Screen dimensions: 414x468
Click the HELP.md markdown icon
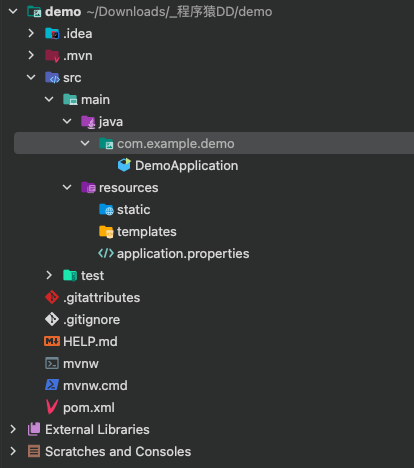(52, 341)
